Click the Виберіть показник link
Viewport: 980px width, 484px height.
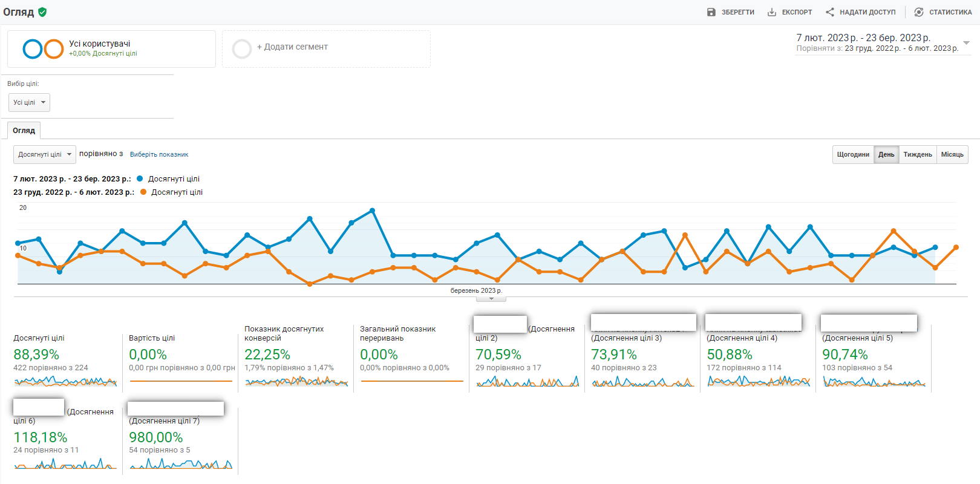(x=159, y=155)
